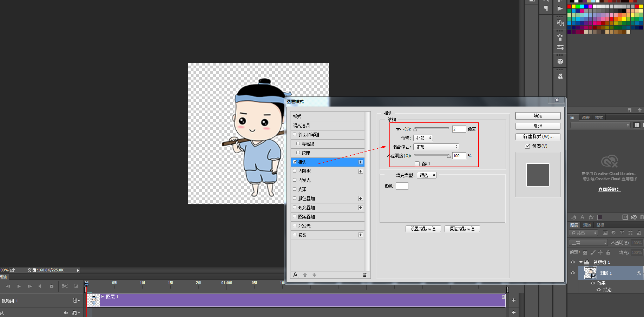Screen dimensions: 644x317
Task: Collapse 视频组 1 group triangle in layers
Action: coord(581,262)
